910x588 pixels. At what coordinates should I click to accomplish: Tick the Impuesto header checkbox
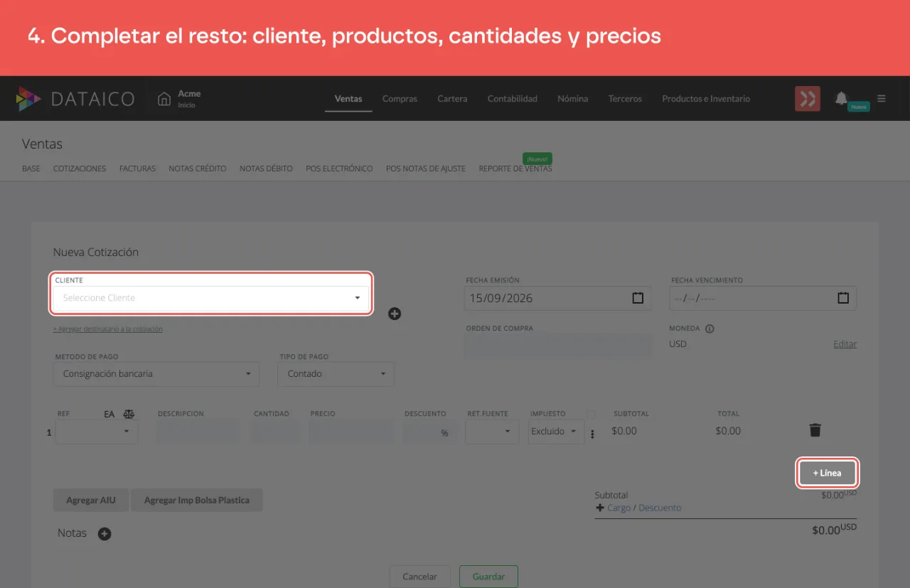[591, 414]
